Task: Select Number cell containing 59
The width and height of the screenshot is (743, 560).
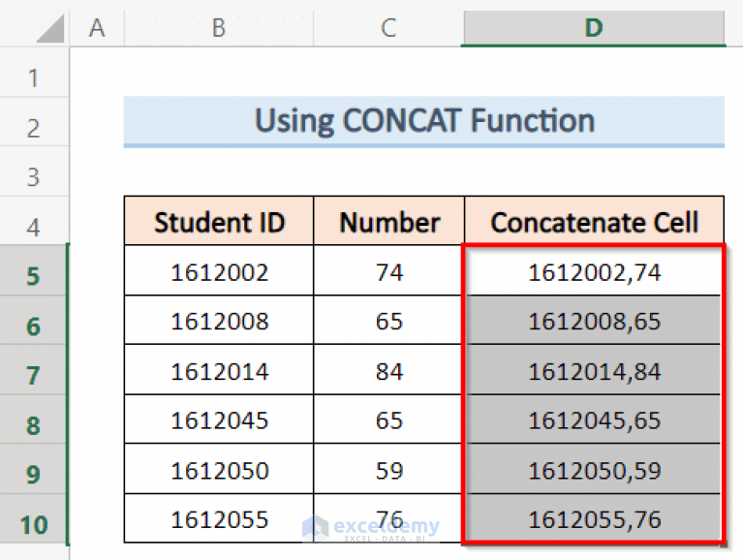Action: tap(389, 470)
